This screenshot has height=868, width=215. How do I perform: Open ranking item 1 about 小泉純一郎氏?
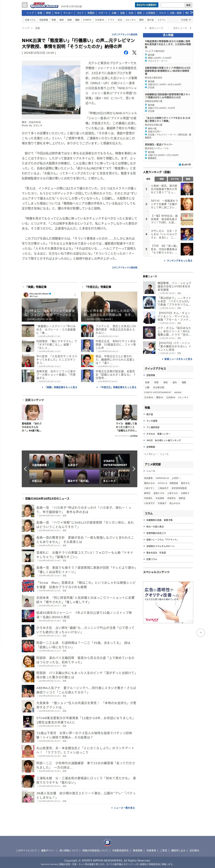tap(168, 189)
